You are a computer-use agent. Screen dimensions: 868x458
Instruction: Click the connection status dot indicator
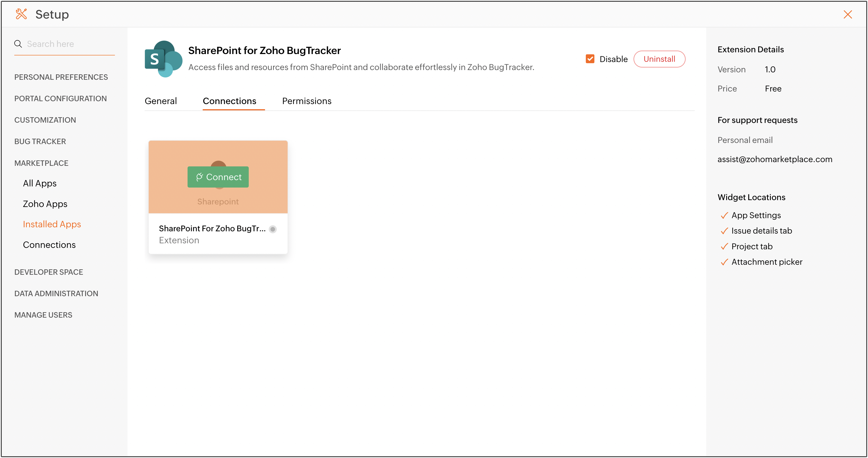tap(272, 229)
